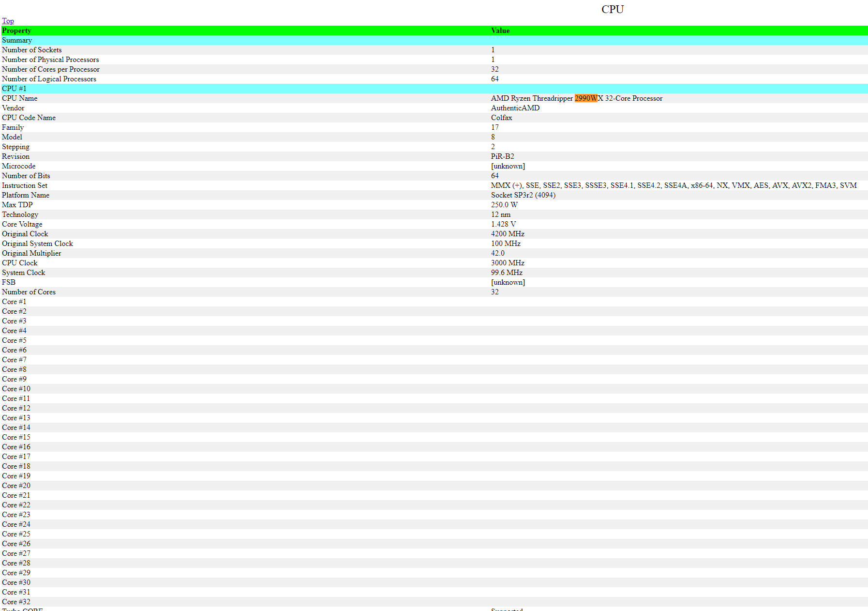Click the Property column header
This screenshot has width=868, height=611.
[16, 31]
